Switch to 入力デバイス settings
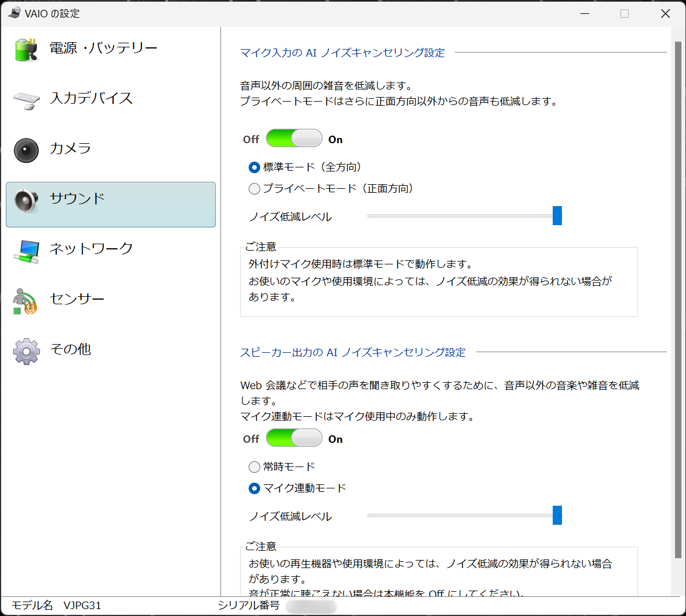686x616 pixels. [91, 98]
